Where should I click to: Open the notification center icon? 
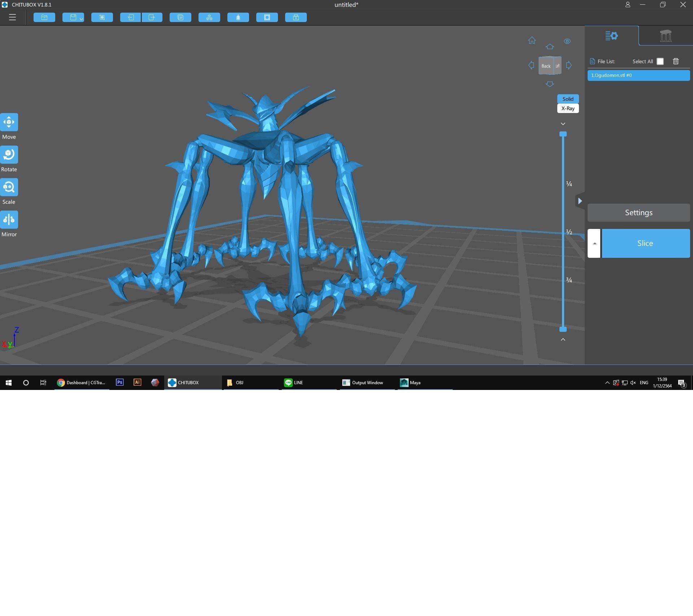tap(681, 383)
